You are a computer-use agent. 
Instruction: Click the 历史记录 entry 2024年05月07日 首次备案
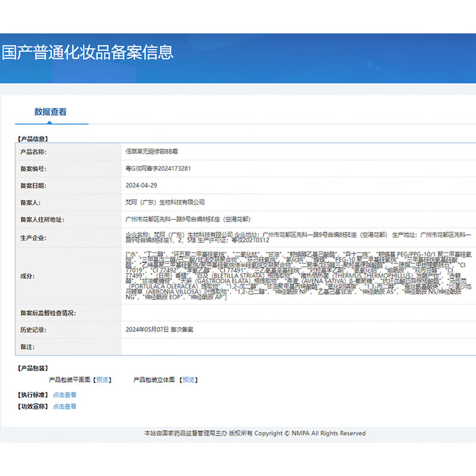click(x=159, y=329)
